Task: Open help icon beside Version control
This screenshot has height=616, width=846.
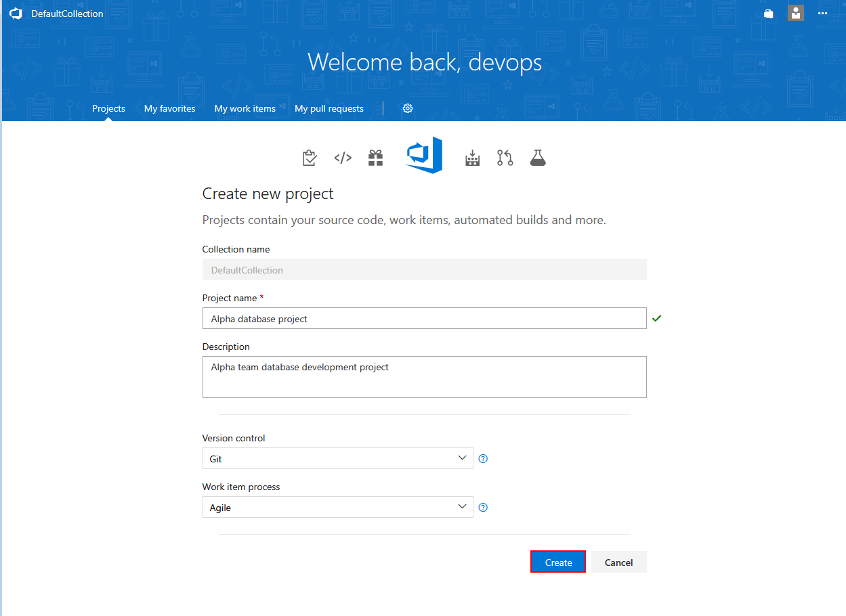Action: [x=483, y=458]
